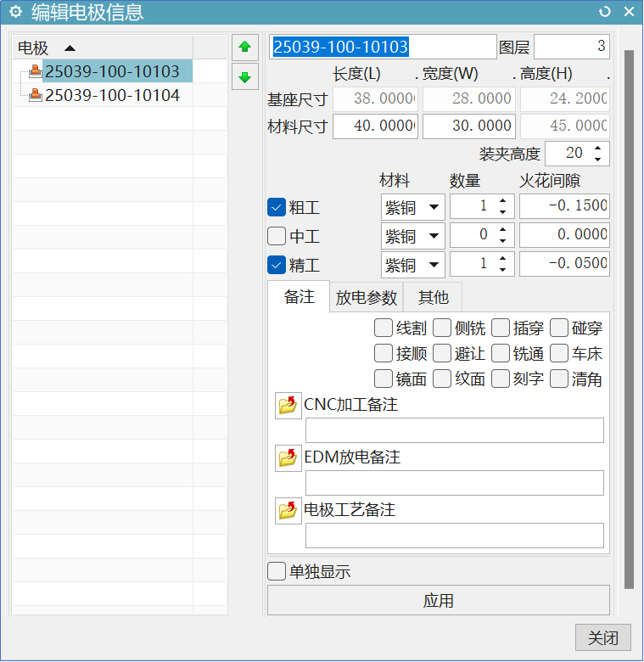Viewport: 644px width, 662px height.
Task: Click the 应用 button
Action: (438, 601)
